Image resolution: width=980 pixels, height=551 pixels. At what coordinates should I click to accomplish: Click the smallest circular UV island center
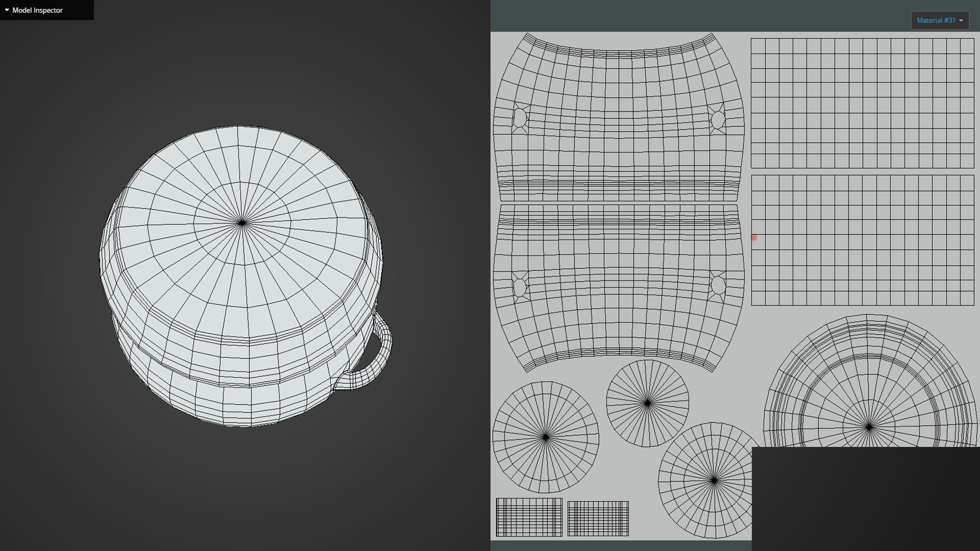point(647,403)
